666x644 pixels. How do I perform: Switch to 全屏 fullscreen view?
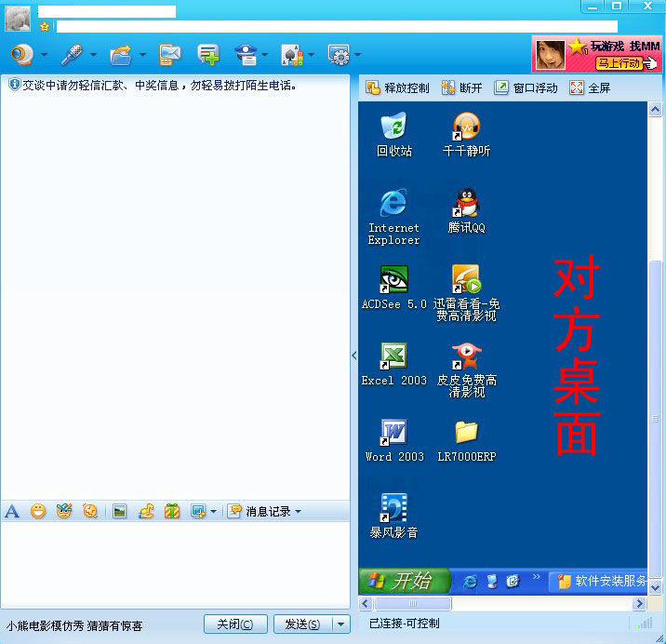click(x=590, y=87)
